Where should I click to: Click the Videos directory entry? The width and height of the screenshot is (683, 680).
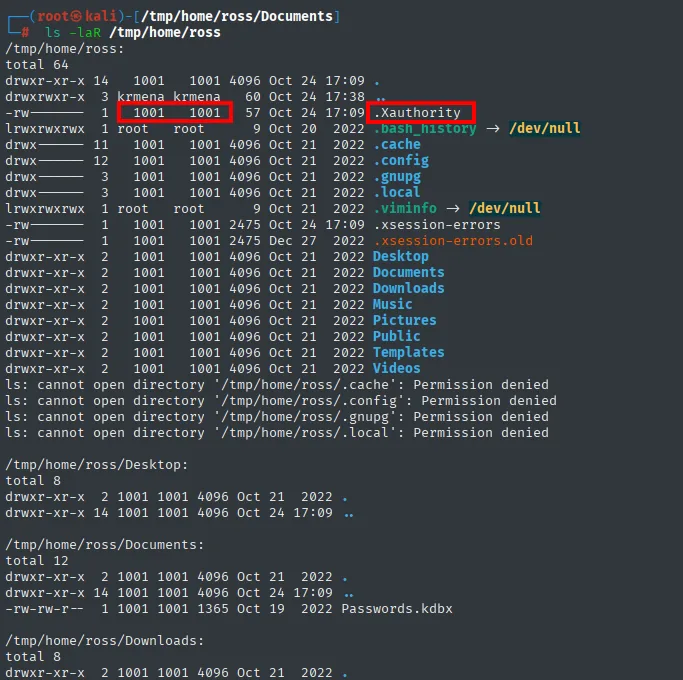tap(397, 369)
